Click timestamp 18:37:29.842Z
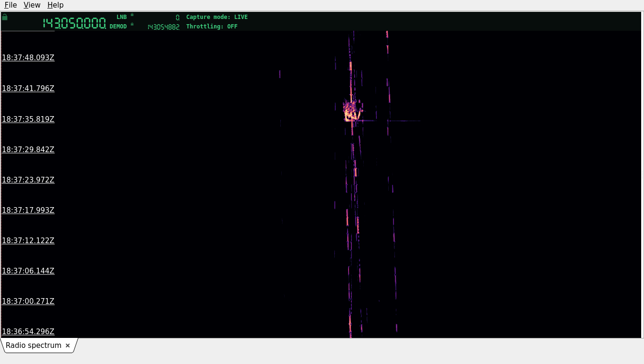This screenshot has width=644, height=364. pyautogui.click(x=28, y=149)
